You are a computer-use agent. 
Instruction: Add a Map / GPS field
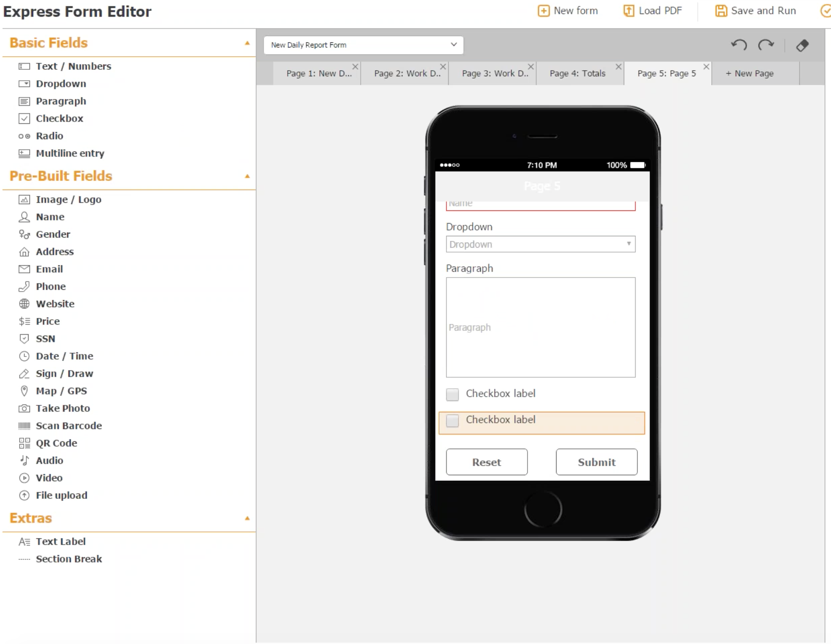(x=61, y=391)
